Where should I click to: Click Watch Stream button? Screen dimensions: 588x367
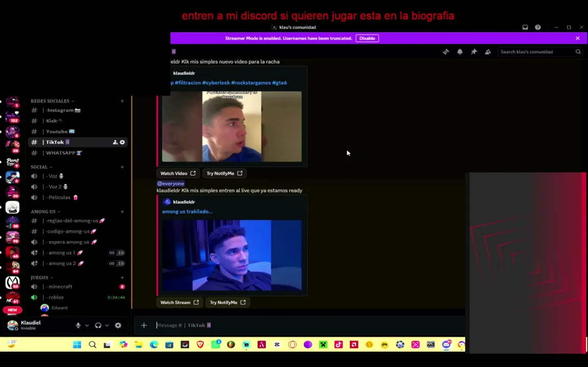click(x=180, y=302)
